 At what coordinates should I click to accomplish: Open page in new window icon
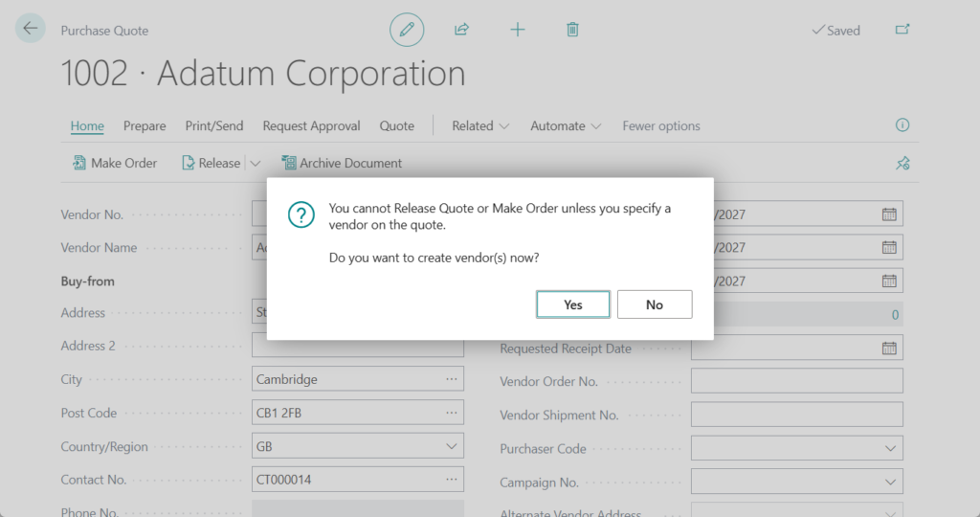(902, 30)
